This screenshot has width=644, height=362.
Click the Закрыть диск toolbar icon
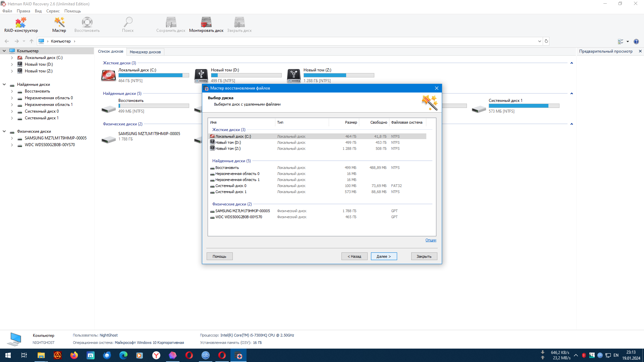tap(239, 25)
